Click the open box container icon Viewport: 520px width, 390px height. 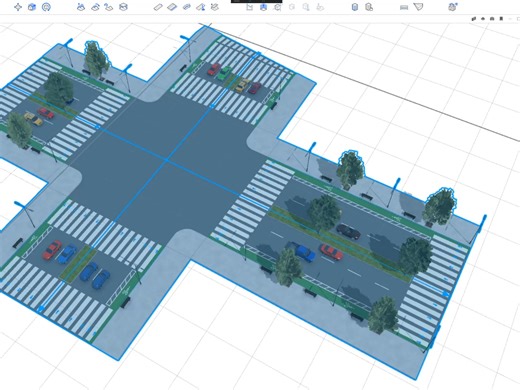click(x=123, y=7)
